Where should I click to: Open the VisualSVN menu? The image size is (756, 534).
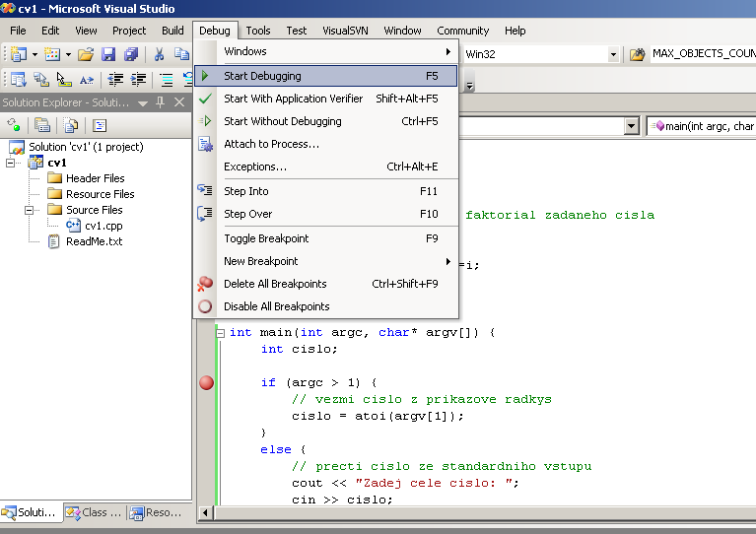pyautogui.click(x=345, y=31)
